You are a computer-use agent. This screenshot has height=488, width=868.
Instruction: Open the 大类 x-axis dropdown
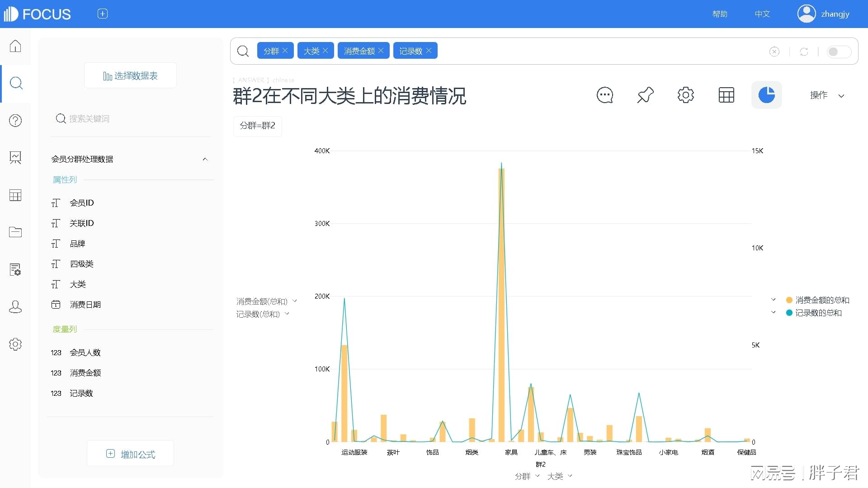(560, 476)
